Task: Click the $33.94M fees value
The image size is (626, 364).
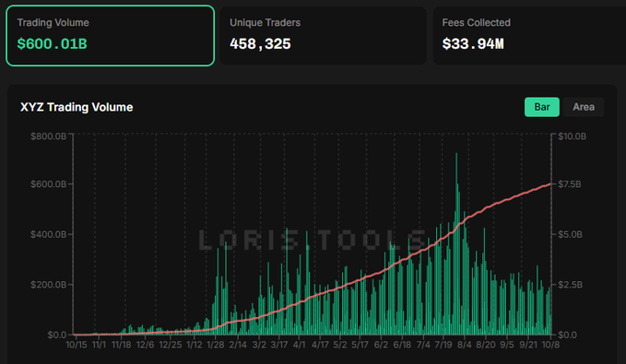Action: tap(473, 44)
